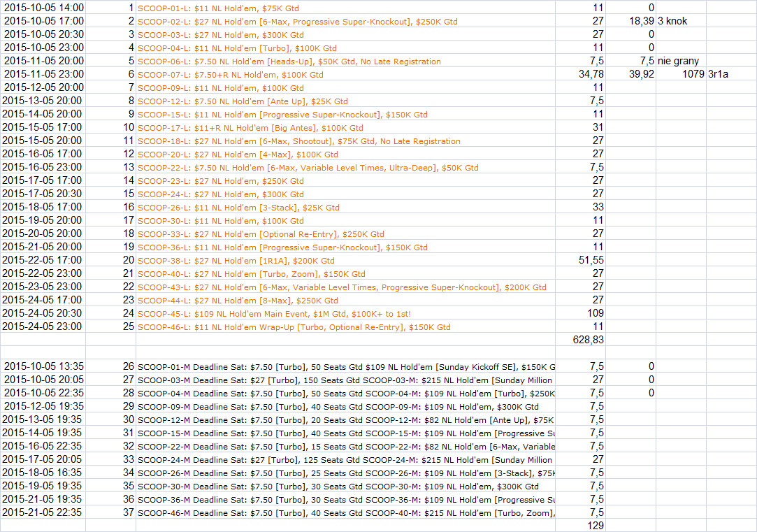Click SCOOP-38-L 1R1A $200K Gtd cell
Image resolution: width=757 pixels, height=532 pixels.
pos(345,260)
